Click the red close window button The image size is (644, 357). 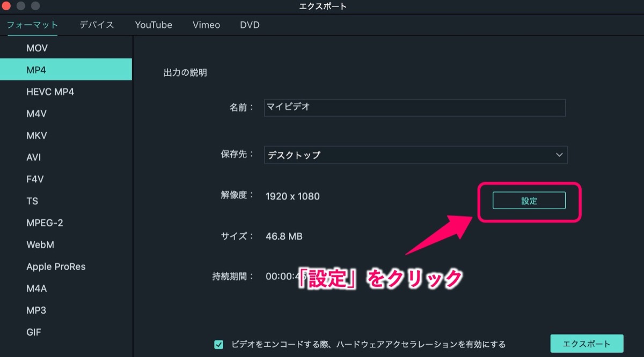pyautogui.click(x=6, y=6)
